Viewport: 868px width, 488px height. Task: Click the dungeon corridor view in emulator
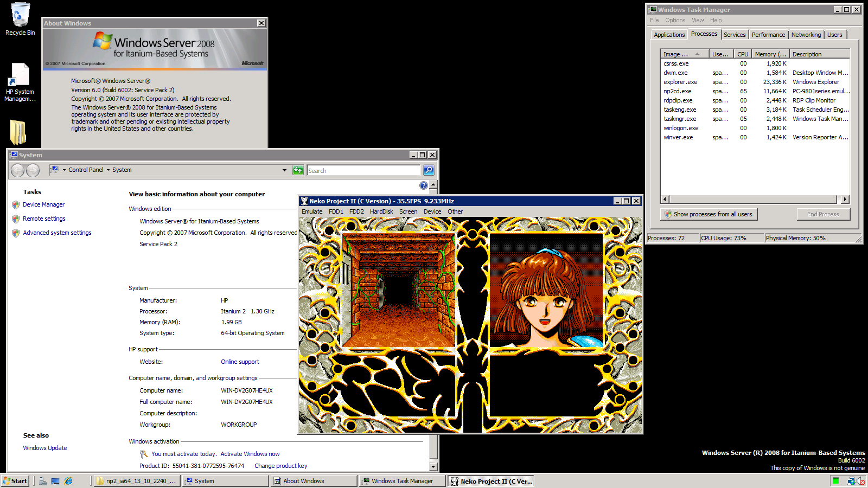pos(399,291)
